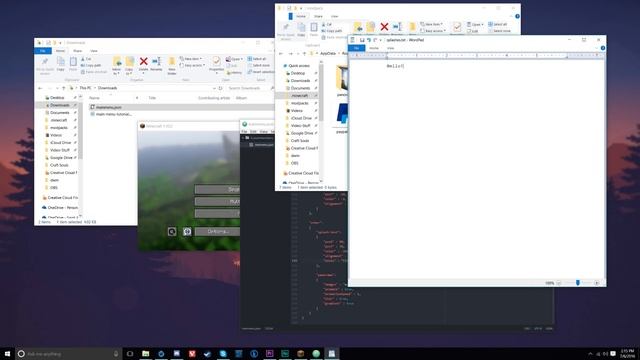The image size is (640, 360).
Task: Open the Copy to dropdown in Downloads ribbon
Action: pyautogui.click(x=129, y=66)
